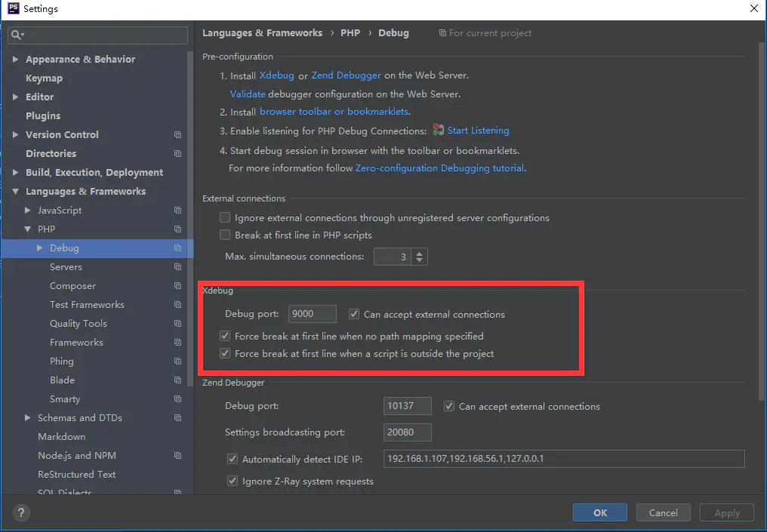Increase max simultaneous connections stepper
This screenshot has height=532, width=767.
[419, 253]
